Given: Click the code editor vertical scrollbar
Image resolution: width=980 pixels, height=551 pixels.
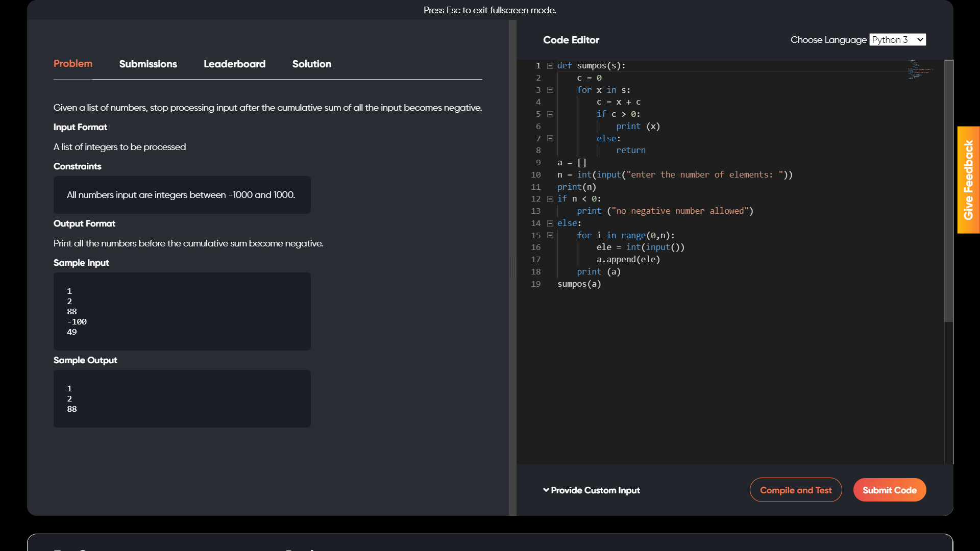Looking at the screenshot, I should 948,191.
